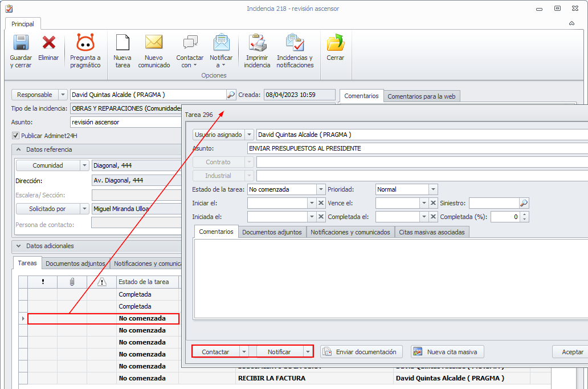
Task: Open Iniciar el date picker arrow
Action: click(312, 203)
